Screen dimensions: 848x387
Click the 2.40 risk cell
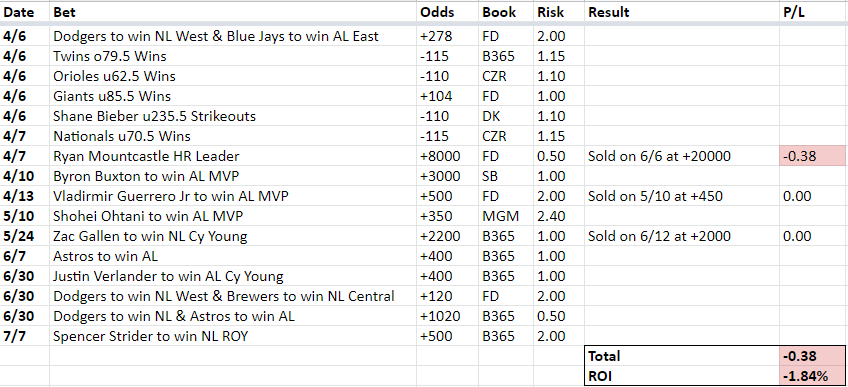click(559, 216)
